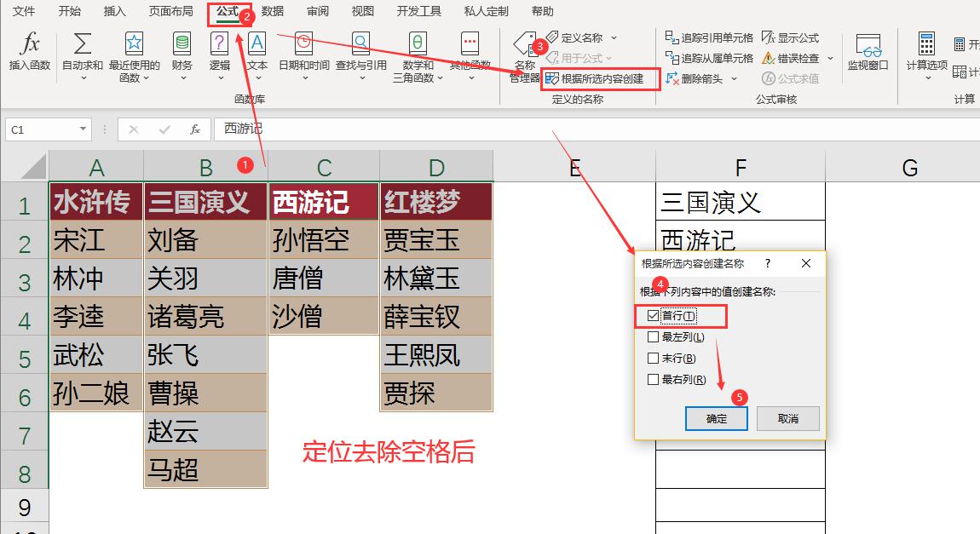The width and height of the screenshot is (980, 534).
Task: Switch to the View (视图) tab
Action: pyautogui.click(x=362, y=11)
